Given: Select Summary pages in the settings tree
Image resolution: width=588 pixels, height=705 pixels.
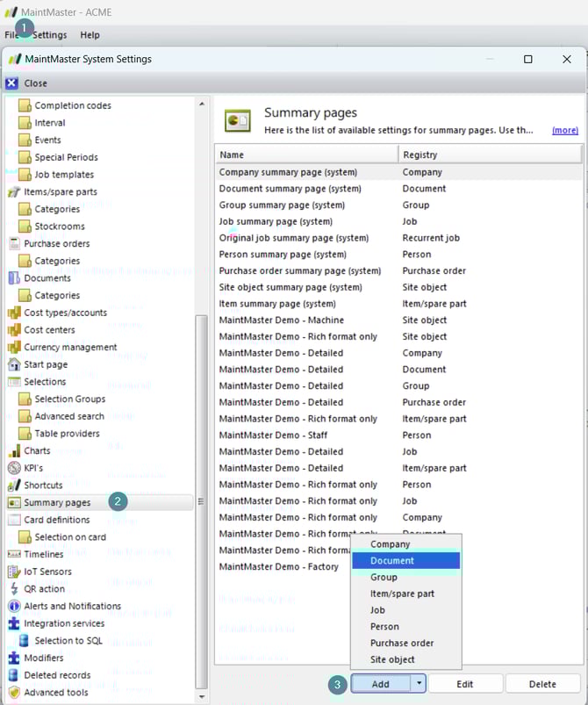Looking at the screenshot, I should tap(57, 503).
